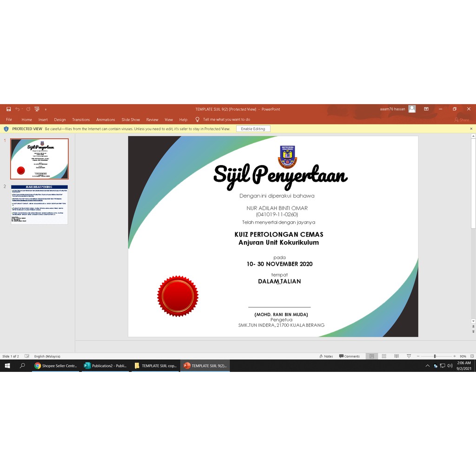This screenshot has width=476, height=476.
Task: Switch to Slide Sorter view
Action: pyautogui.click(x=384, y=356)
